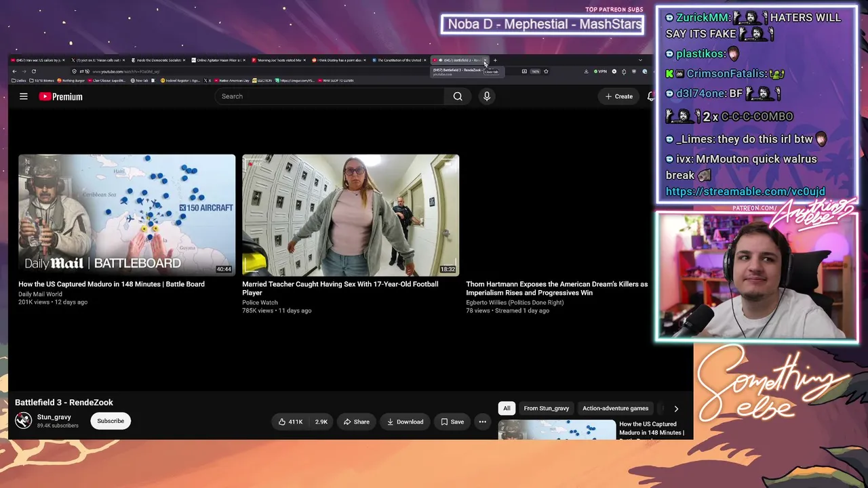Like the video with 411K thumbs-up
This screenshot has width=868, height=488.
290,422
